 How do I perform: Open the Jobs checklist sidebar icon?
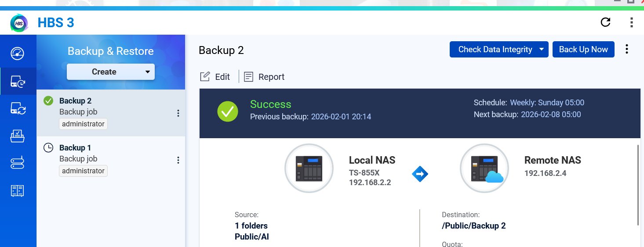point(18,136)
